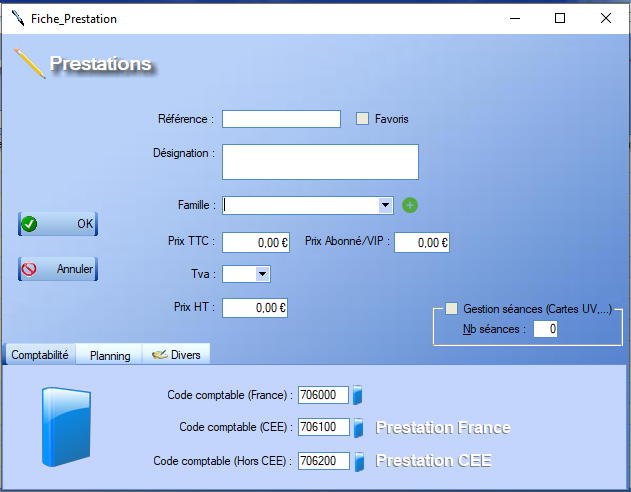Click the Prix TTC field
Image resolution: width=631 pixels, height=492 pixels.
pos(256,242)
